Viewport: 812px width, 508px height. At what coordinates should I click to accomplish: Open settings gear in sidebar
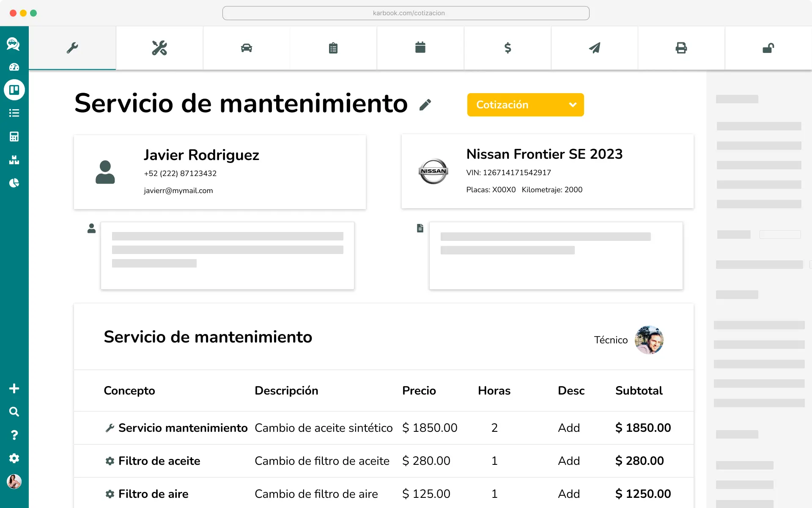[x=14, y=458]
